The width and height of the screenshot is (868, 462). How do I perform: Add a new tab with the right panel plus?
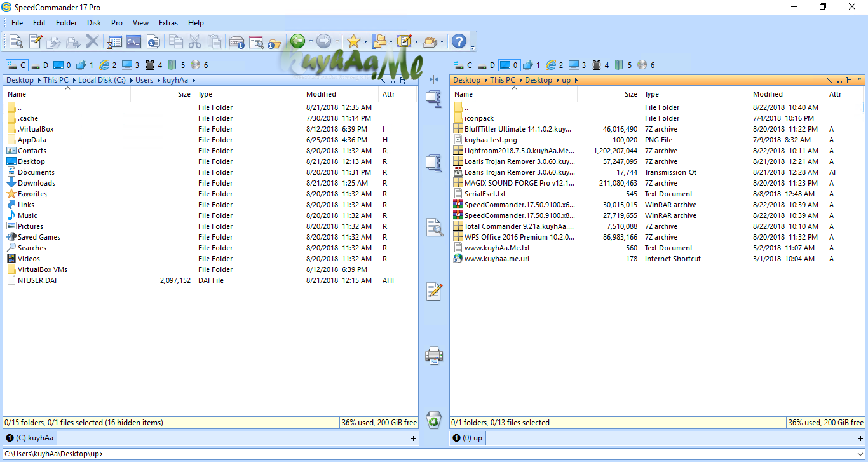click(x=860, y=438)
